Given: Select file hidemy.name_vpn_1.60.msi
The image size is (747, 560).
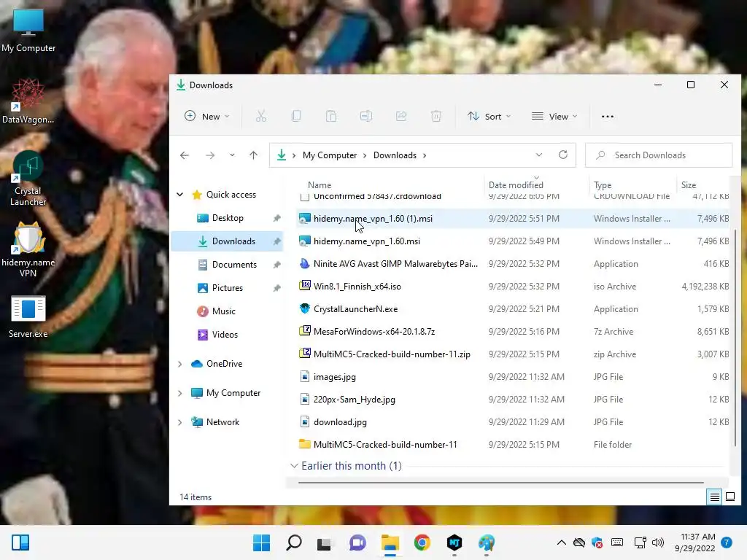Looking at the screenshot, I should pos(512,241).
